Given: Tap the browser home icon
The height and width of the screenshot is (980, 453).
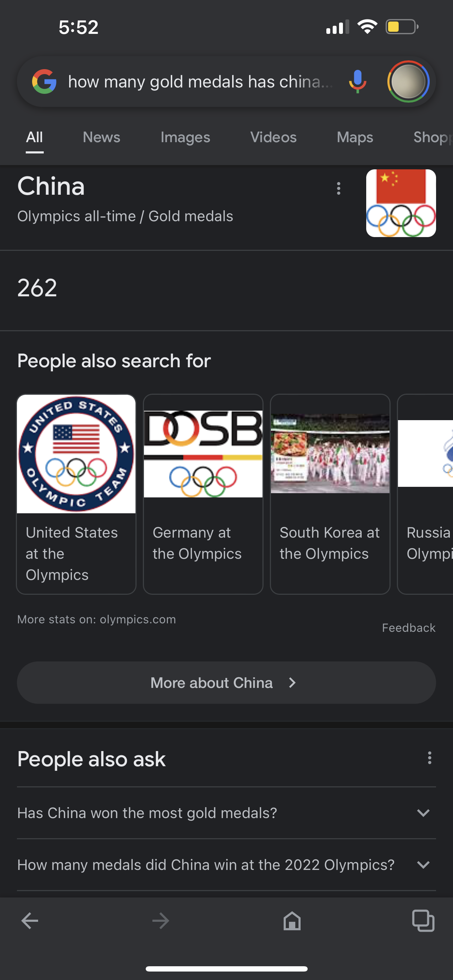Looking at the screenshot, I should [x=292, y=921].
